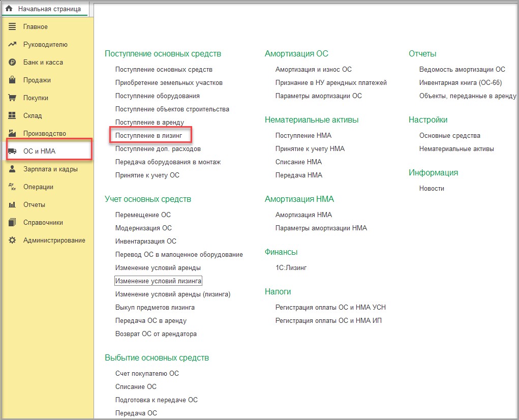Open Поступление в лизинг
The image size is (519, 420).
148,136
